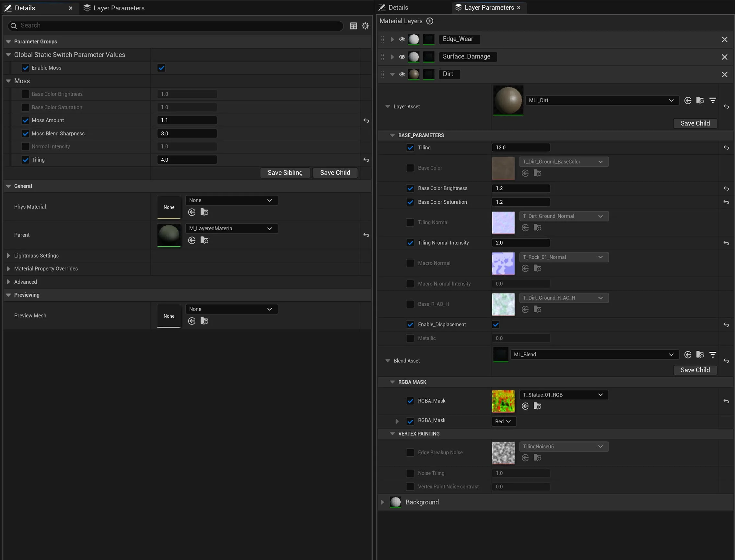Image resolution: width=735 pixels, height=560 pixels.
Task: Use selected asset for MLI_Dirt Layer Asset
Action: pyautogui.click(x=688, y=100)
